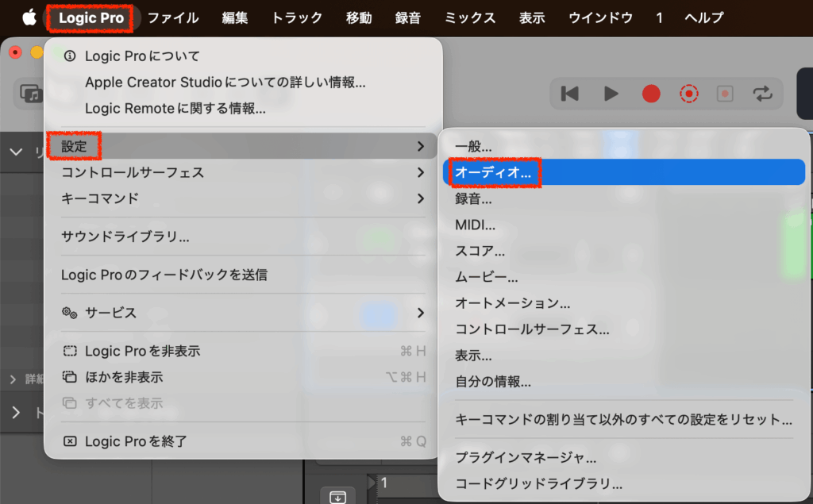Open the ミックス menu
813x504 pixels.
[x=470, y=18]
